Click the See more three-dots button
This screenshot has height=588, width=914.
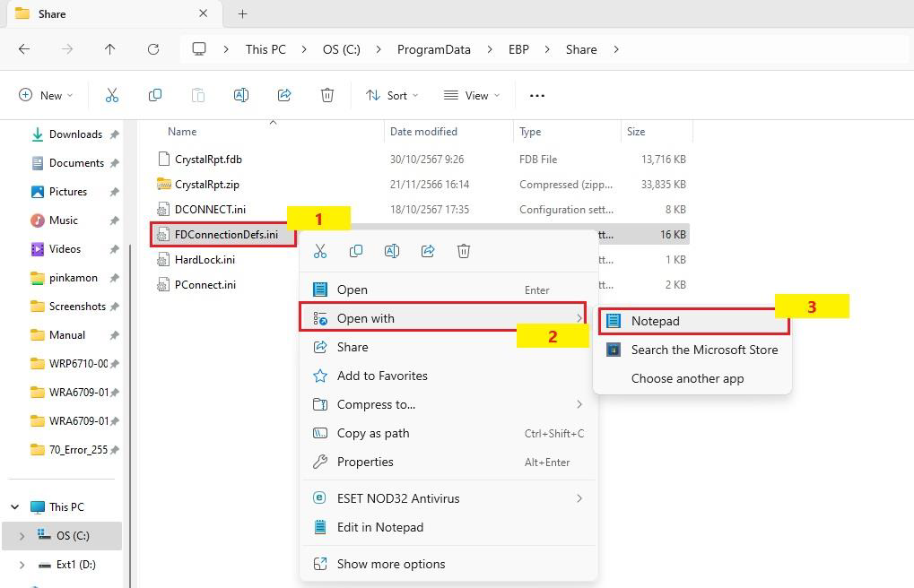(537, 95)
